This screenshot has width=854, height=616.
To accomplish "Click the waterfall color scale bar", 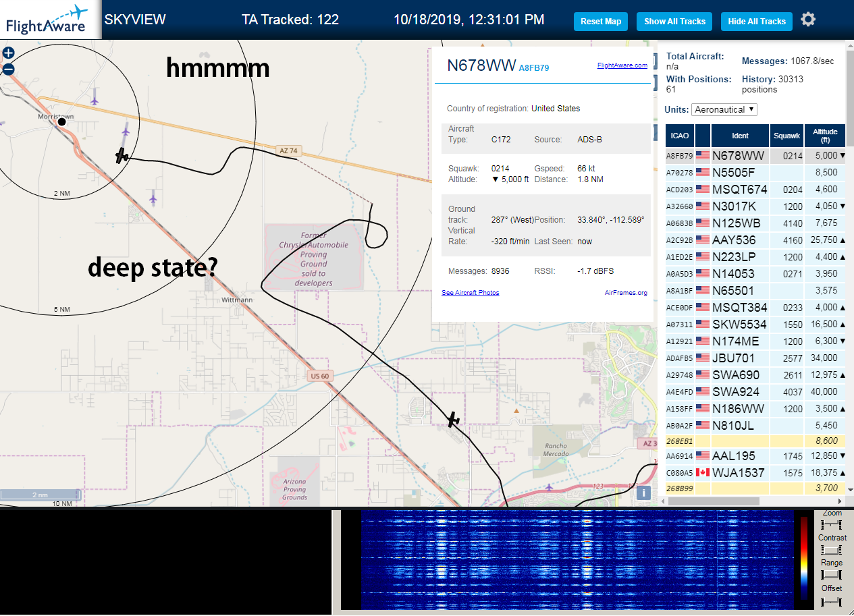I will [803, 559].
